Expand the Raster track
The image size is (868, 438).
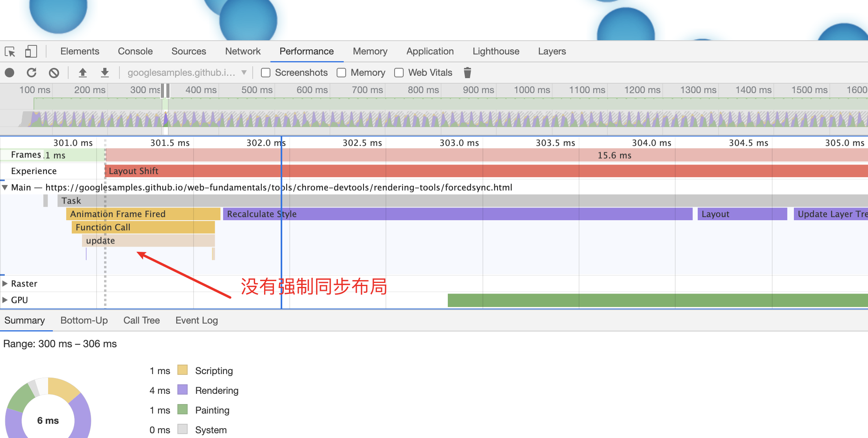click(x=5, y=284)
